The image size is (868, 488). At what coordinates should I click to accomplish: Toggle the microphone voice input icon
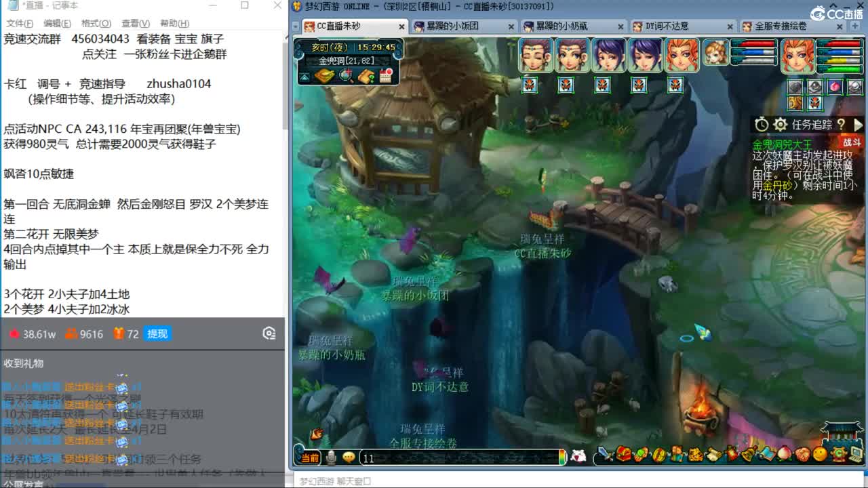click(332, 458)
